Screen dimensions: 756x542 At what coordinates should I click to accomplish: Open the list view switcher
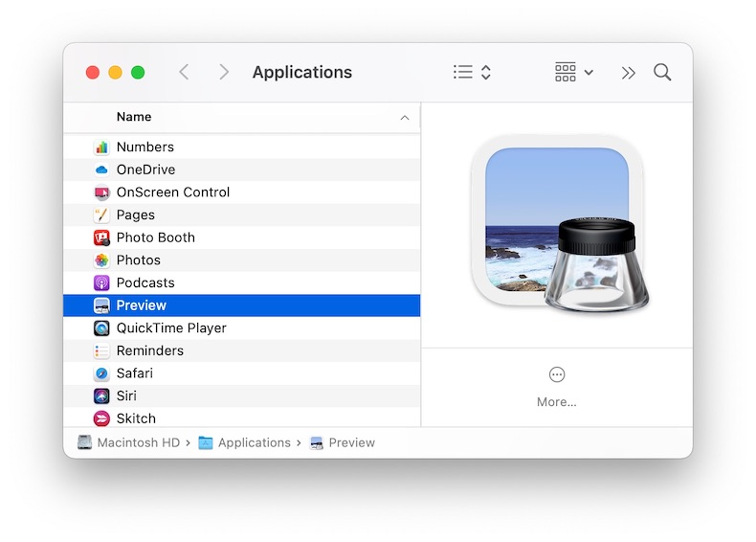tap(472, 73)
